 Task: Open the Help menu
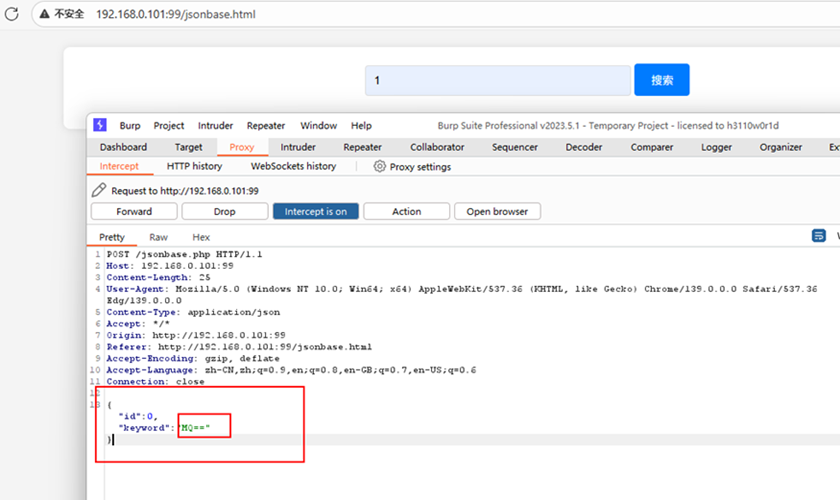pyautogui.click(x=361, y=125)
